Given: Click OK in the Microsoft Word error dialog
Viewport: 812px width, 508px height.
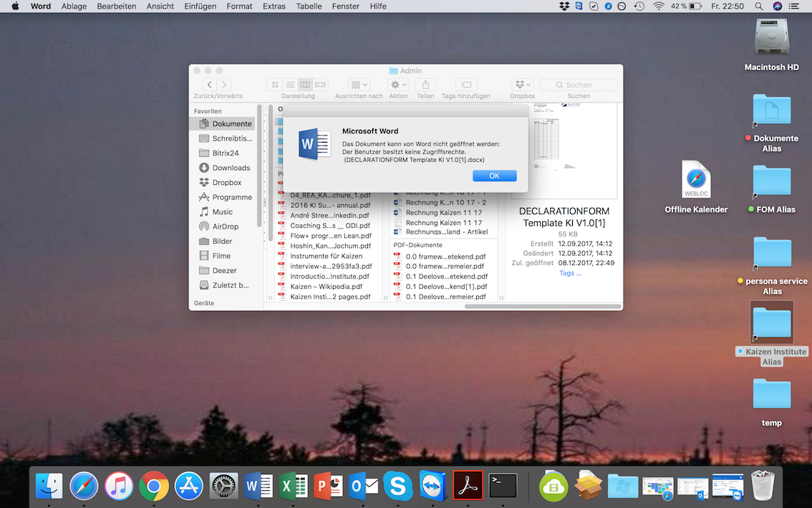Looking at the screenshot, I should pos(494,176).
